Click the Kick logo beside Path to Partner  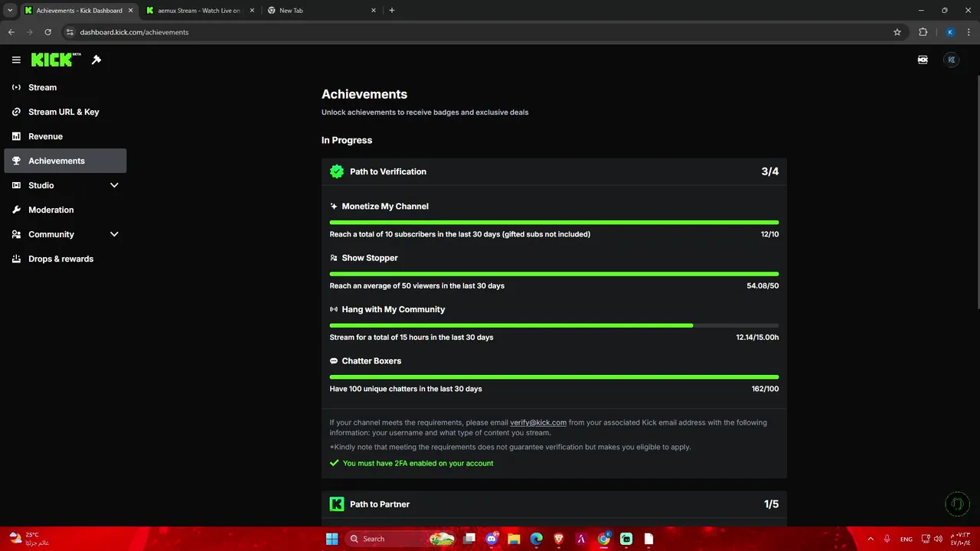point(337,504)
